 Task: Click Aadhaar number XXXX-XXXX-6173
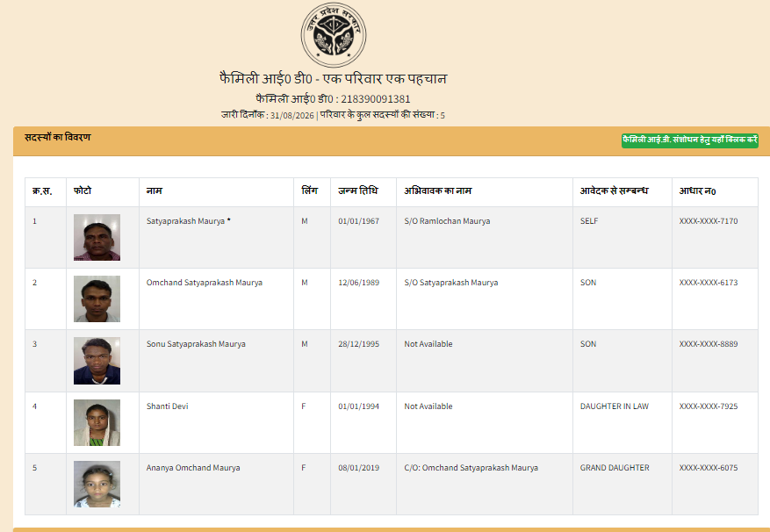point(709,283)
